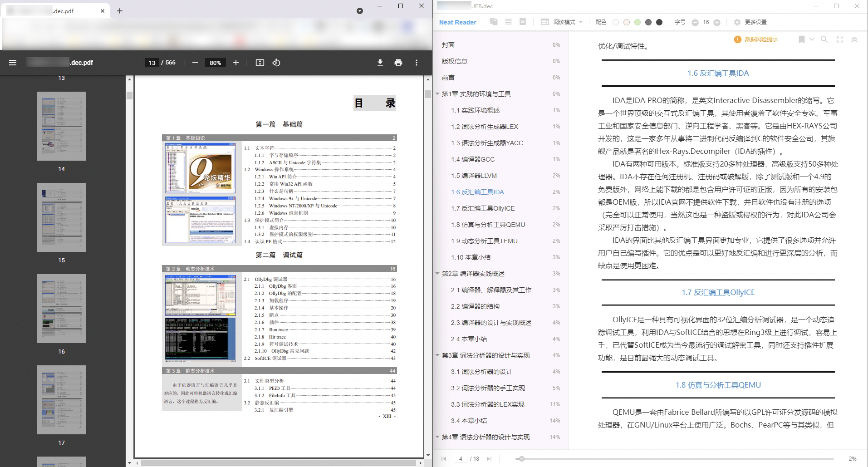The height and width of the screenshot is (467, 868).
Task: Close the dec.pdf browser tab
Action: click(x=103, y=11)
